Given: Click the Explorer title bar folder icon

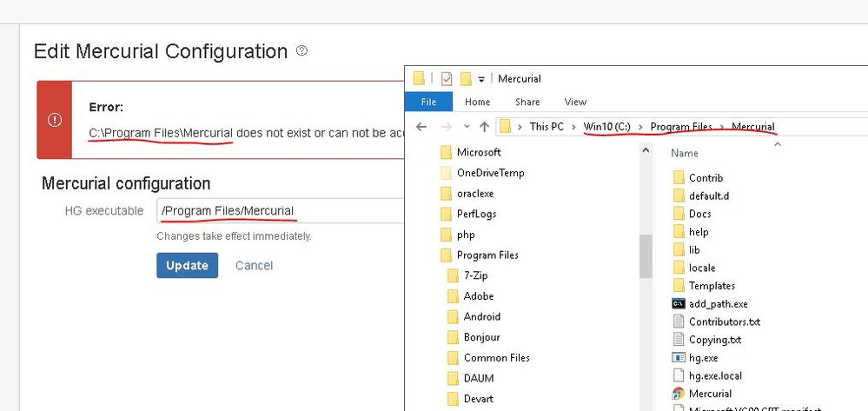Looking at the screenshot, I should click(419, 79).
